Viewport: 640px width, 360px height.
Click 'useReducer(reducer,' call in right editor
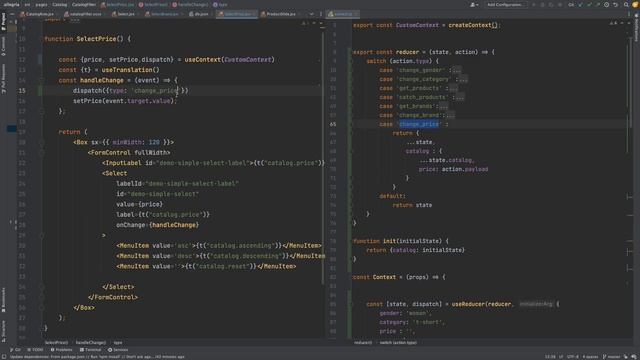pos(483,304)
